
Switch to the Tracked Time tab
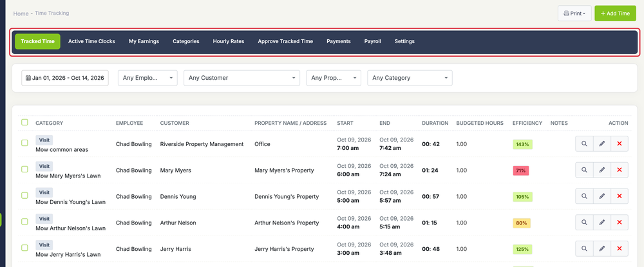38,41
